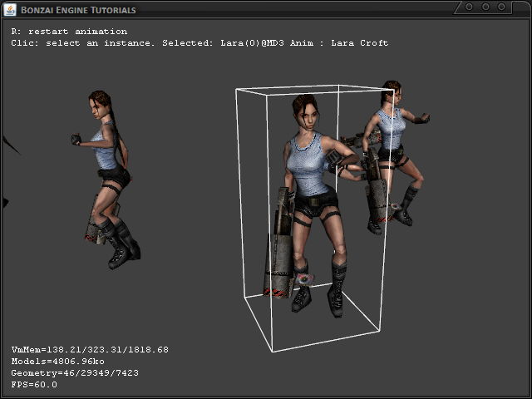Click the Java icon in title bar
The width and height of the screenshot is (532, 399).
[x=10, y=9]
